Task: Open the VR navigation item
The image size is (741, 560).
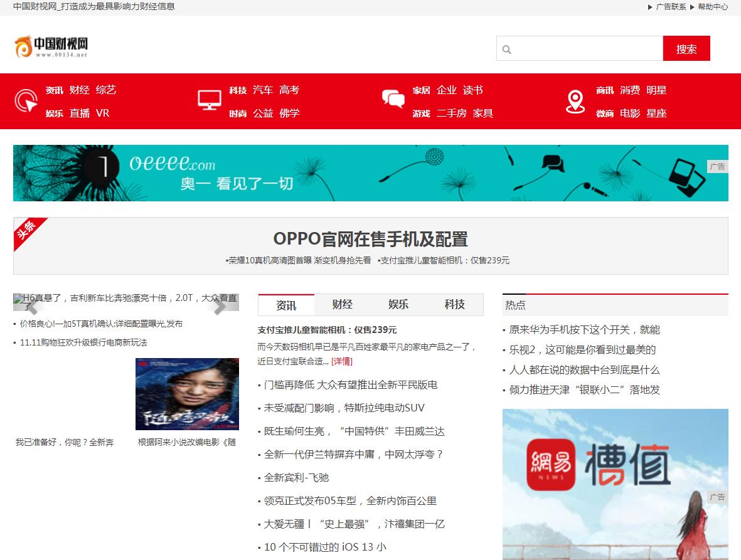Action: point(102,114)
